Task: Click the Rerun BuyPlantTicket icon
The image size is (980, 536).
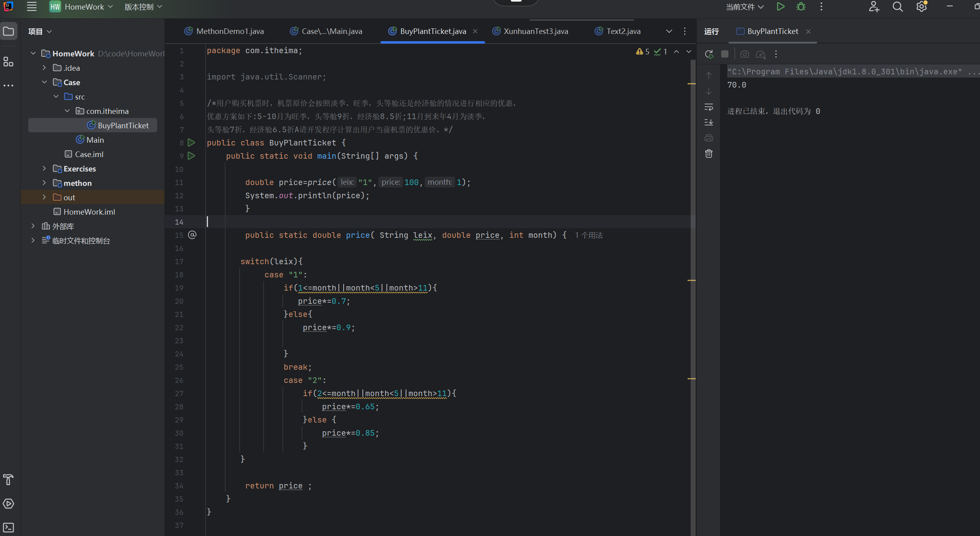Action: pos(709,54)
